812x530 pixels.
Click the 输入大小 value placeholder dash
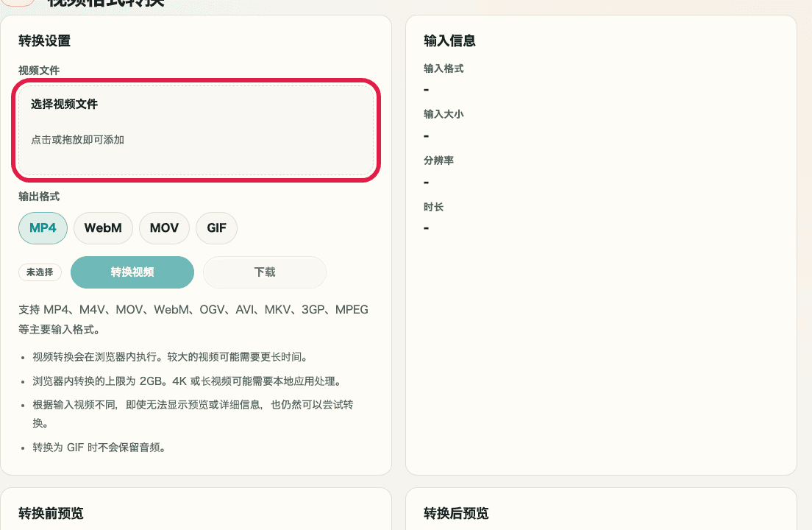click(425, 135)
